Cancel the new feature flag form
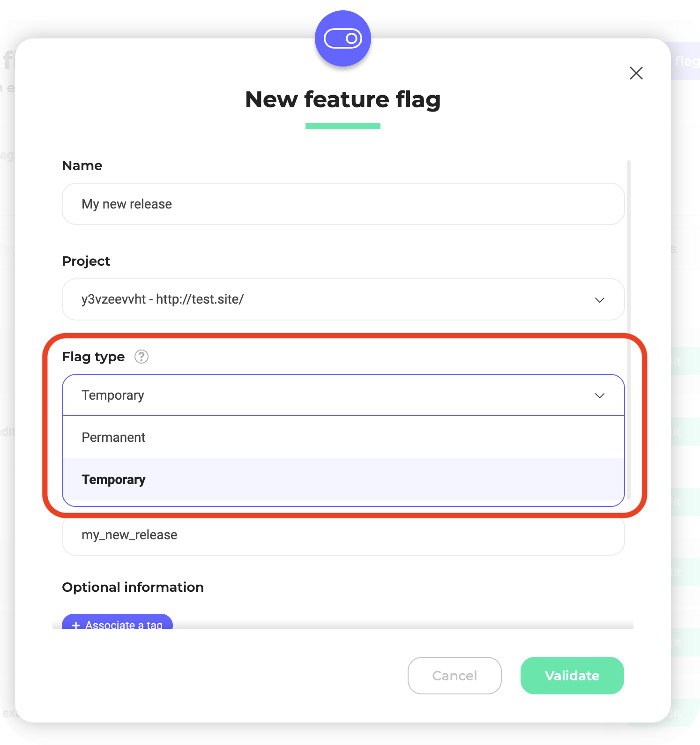 454,676
